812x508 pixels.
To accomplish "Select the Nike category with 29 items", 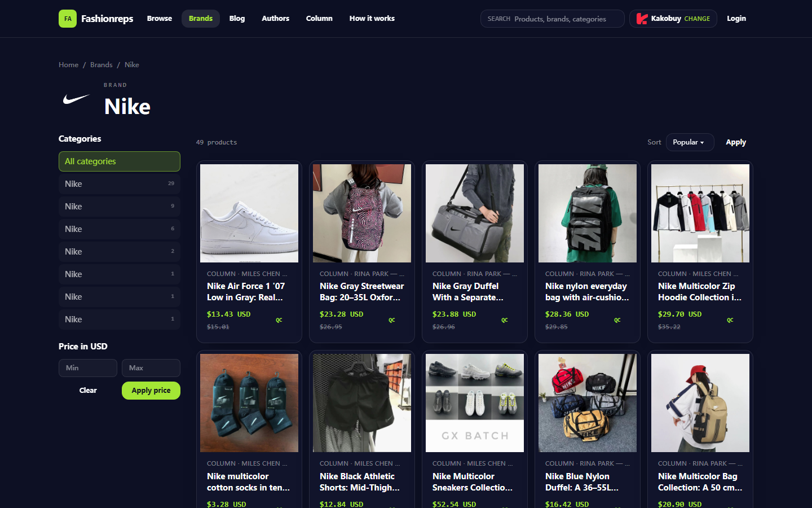I will tap(120, 184).
